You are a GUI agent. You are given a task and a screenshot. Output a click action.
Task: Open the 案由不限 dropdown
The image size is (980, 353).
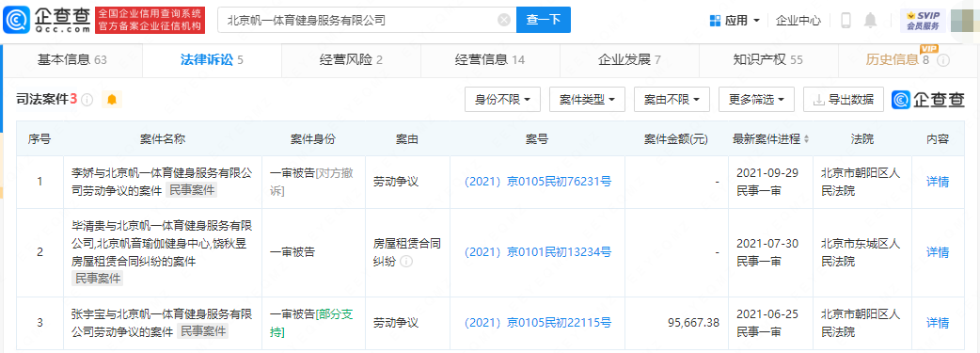click(672, 100)
